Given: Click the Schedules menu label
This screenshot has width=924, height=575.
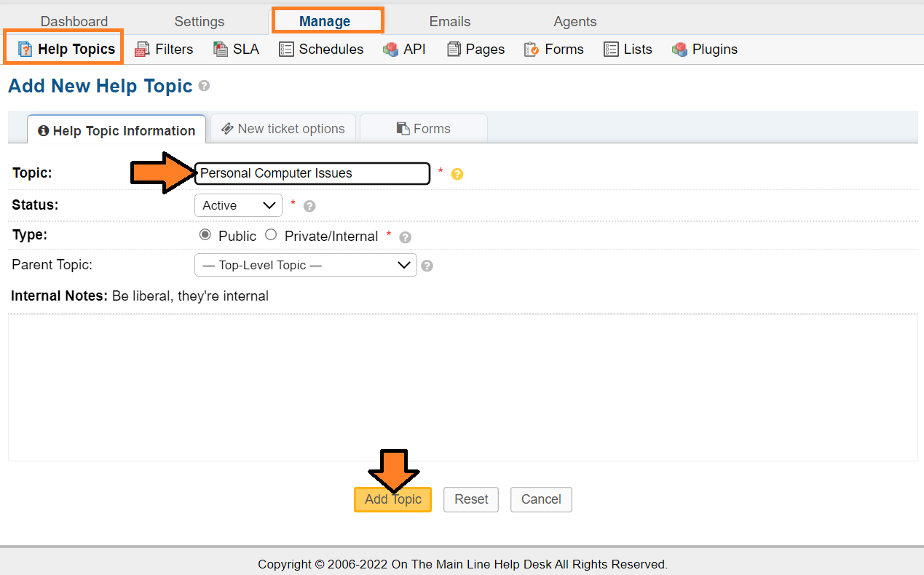Looking at the screenshot, I should coord(331,49).
